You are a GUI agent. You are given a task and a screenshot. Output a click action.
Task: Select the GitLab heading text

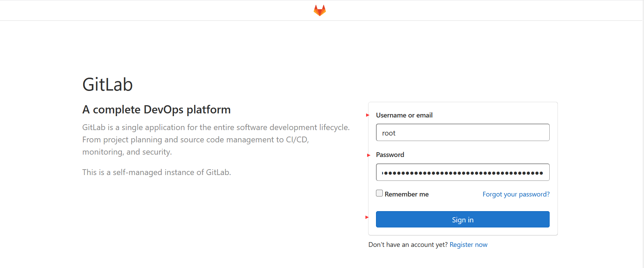coord(108,84)
